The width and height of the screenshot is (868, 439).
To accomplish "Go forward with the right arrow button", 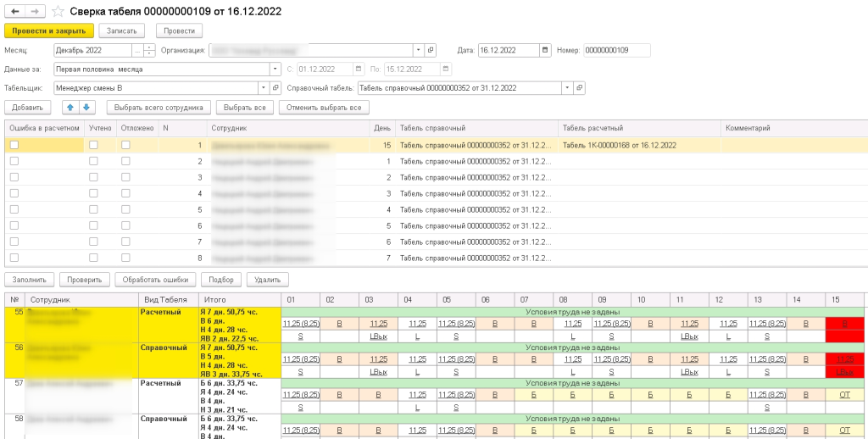I will click(35, 11).
